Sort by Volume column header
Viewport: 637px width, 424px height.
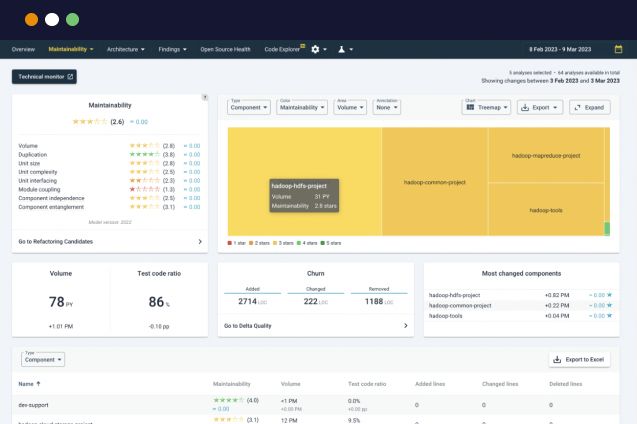[x=290, y=384]
